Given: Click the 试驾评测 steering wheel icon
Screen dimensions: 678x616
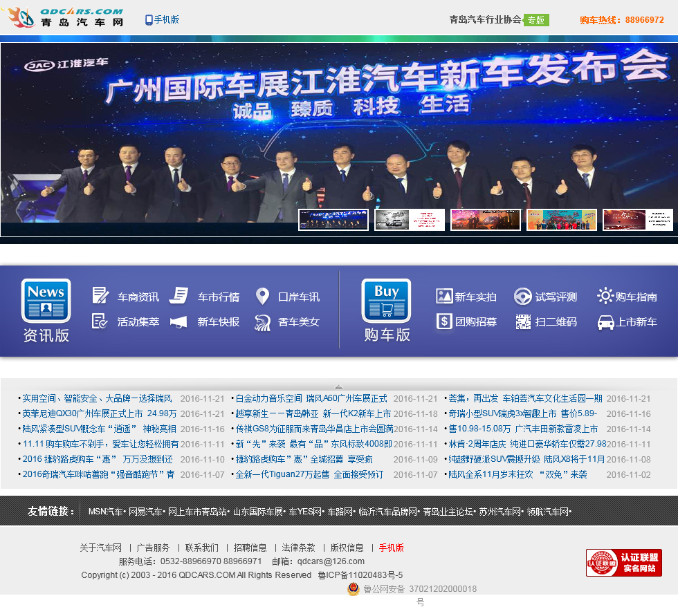Looking at the screenshot, I should 523,297.
